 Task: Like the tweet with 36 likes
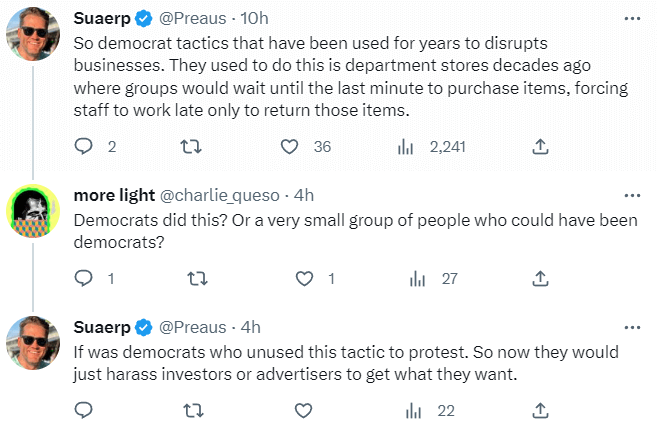pos(289,147)
